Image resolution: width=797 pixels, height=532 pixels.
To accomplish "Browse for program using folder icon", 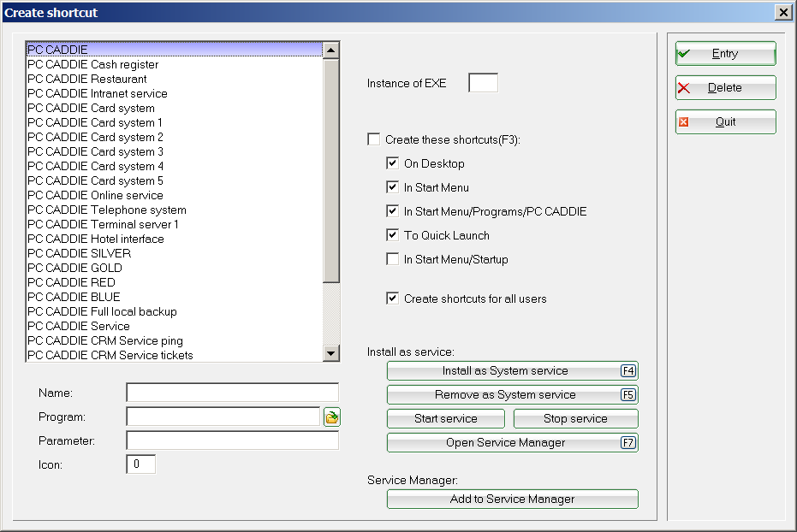I will pos(332,417).
